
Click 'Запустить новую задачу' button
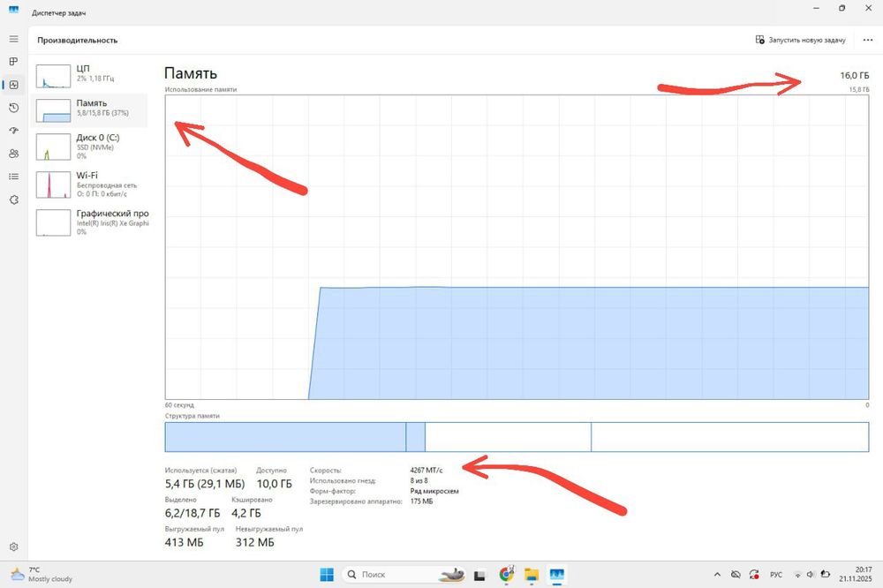point(800,40)
